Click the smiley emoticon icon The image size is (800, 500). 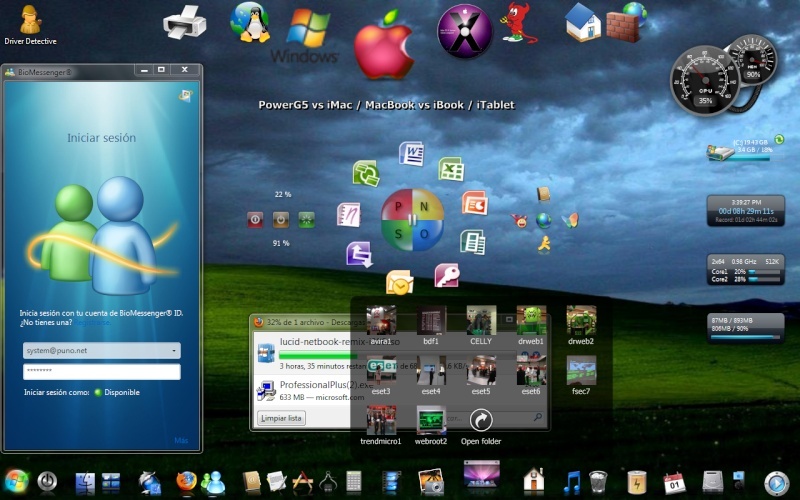tap(519, 220)
